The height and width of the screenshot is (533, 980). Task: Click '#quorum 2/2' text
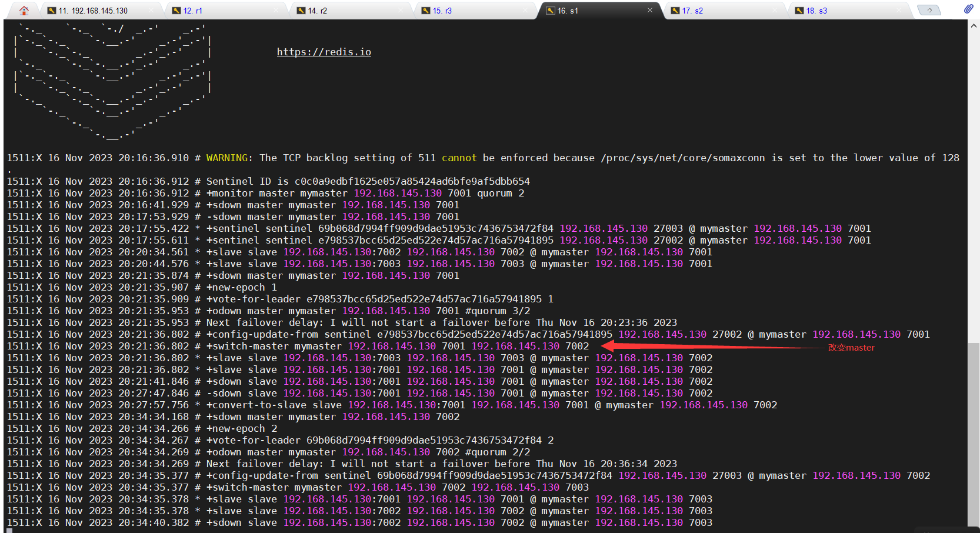[x=498, y=452]
